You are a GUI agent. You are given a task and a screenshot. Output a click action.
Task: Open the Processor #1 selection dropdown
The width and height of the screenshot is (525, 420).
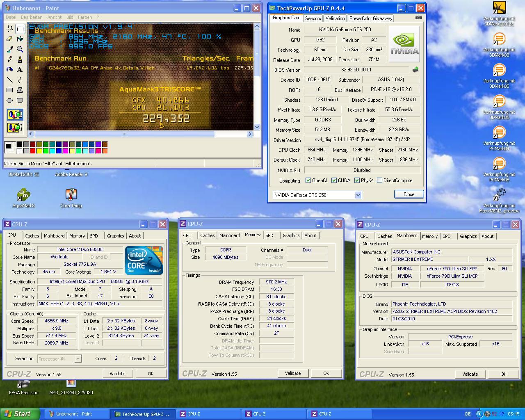[78, 359]
